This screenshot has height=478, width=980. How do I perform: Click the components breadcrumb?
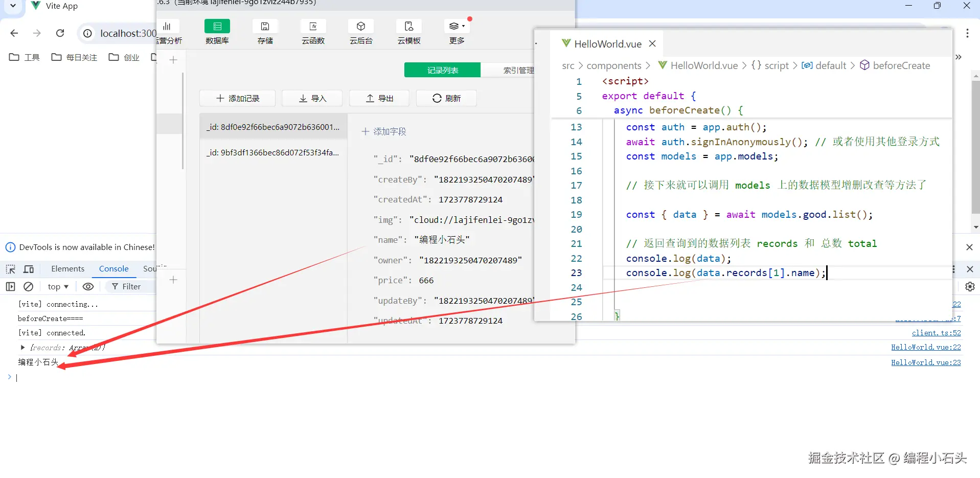614,65
